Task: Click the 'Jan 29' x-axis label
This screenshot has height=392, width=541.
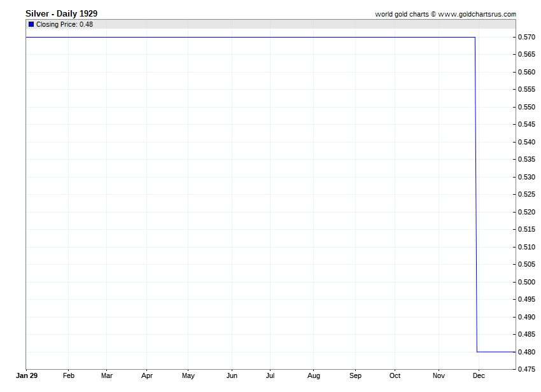Action: [x=27, y=375]
